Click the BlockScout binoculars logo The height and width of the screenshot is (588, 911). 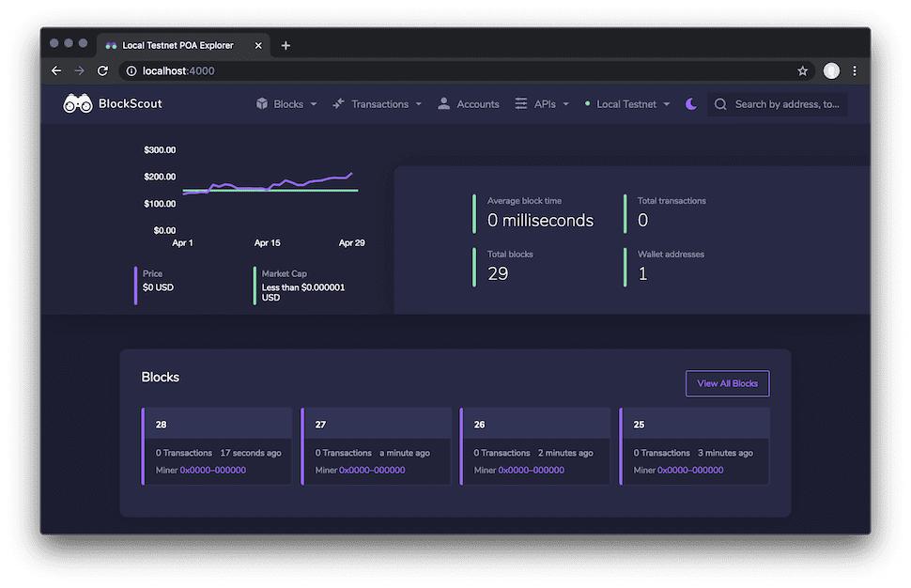click(77, 104)
